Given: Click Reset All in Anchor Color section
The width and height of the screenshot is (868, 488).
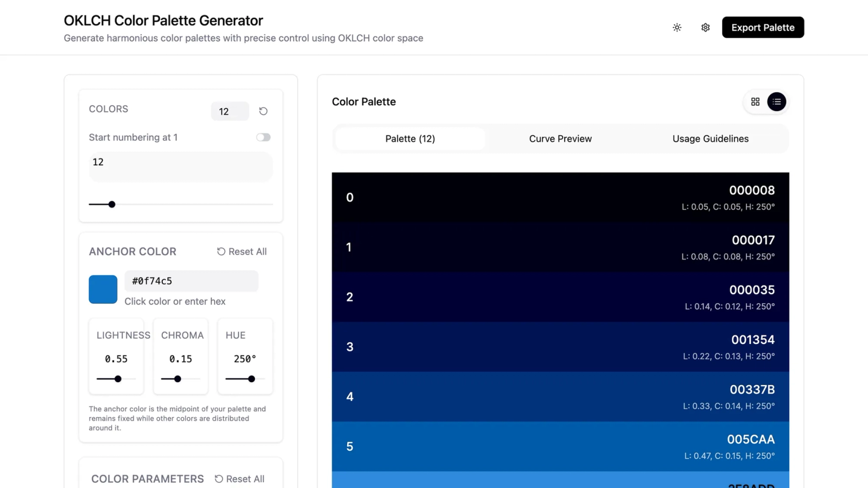Looking at the screenshot, I should click(x=242, y=251).
